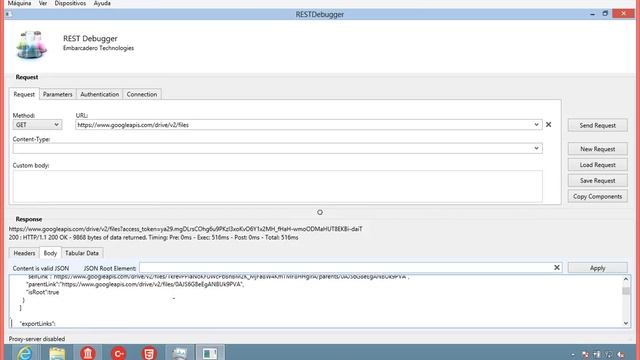Click the "exportLinks" line in response

(x=38, y=324)
